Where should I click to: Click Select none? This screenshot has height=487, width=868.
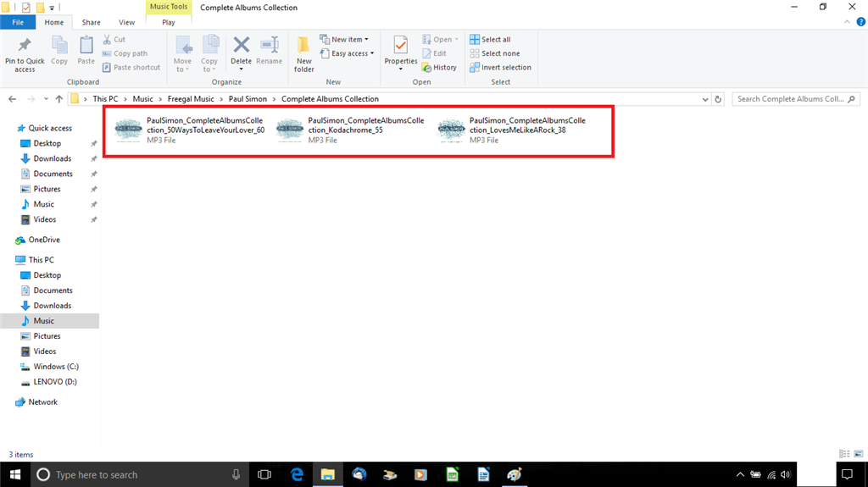[x=495, y=53]
